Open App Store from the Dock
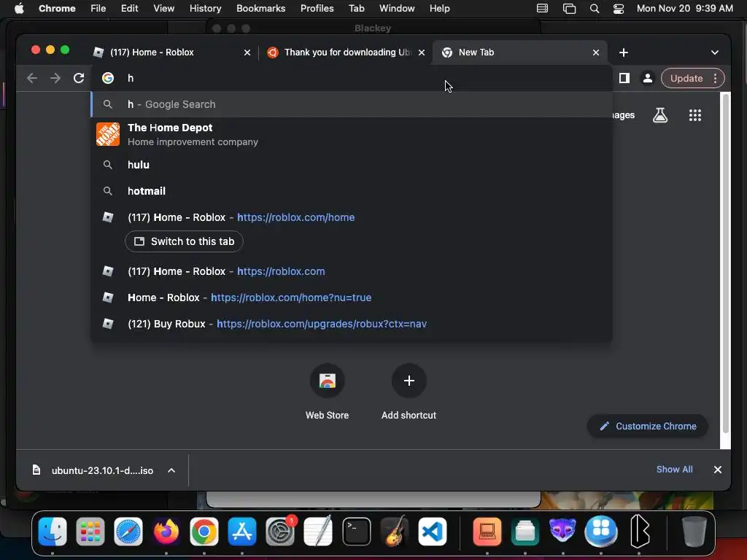 pyautogui.click(x=242, y=532)
